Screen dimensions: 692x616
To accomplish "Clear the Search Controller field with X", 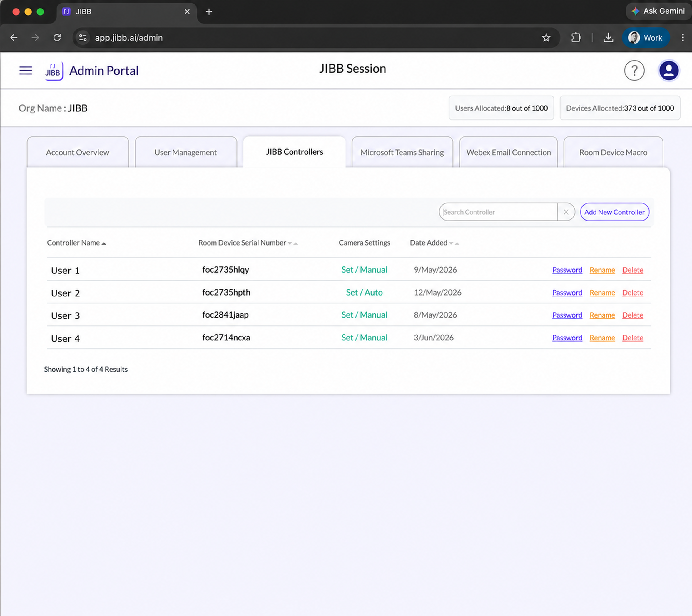I will [x=566, y=212].
